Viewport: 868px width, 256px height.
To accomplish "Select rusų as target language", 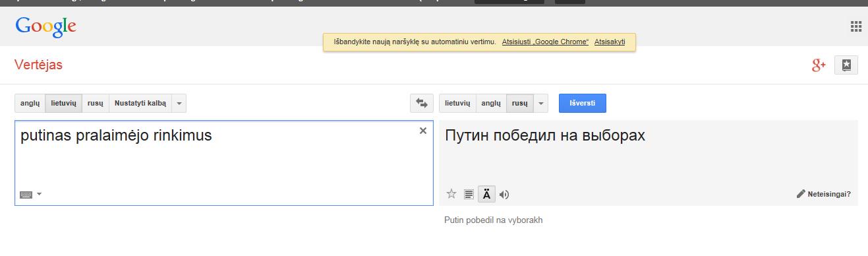I will 519,104.
